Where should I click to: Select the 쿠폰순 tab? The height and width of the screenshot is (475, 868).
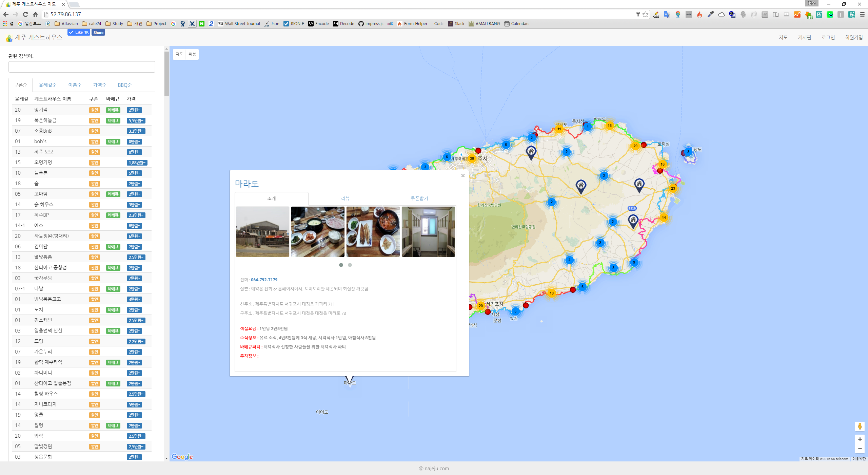[20, 85]
